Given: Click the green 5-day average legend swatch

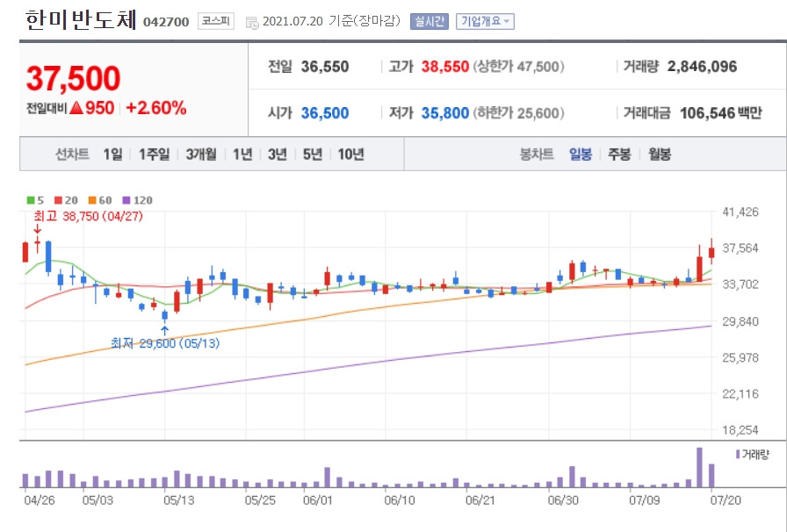Looking at the screenshot, I should [x=31, y=200].
